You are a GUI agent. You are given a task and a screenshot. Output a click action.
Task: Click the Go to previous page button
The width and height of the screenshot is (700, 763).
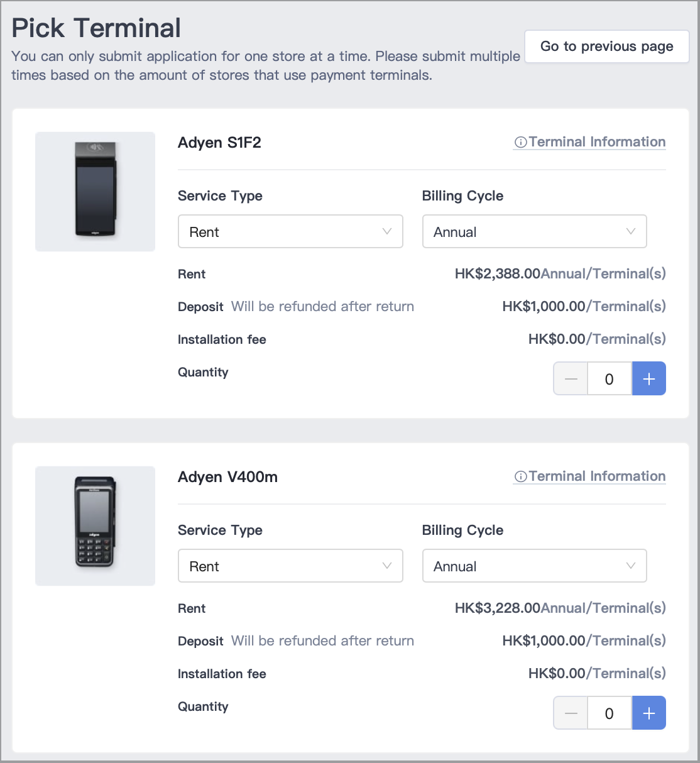point(606,46)
